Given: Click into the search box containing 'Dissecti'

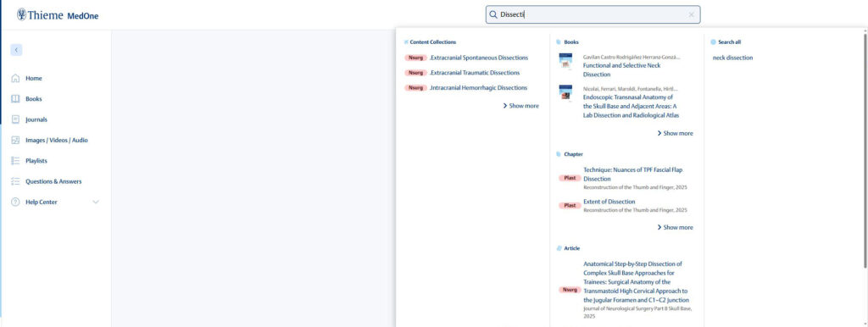Looking at the screenshot, I should (593, 15).
